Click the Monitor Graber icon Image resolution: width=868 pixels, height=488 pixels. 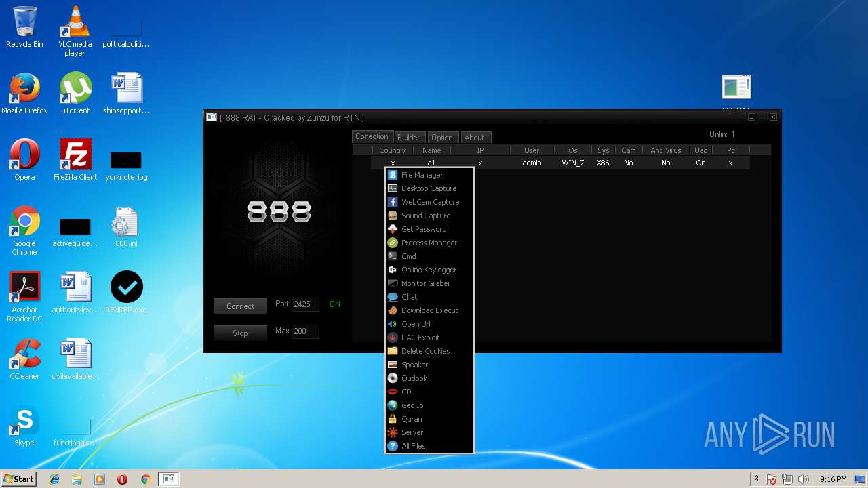[x=393, y=283]
